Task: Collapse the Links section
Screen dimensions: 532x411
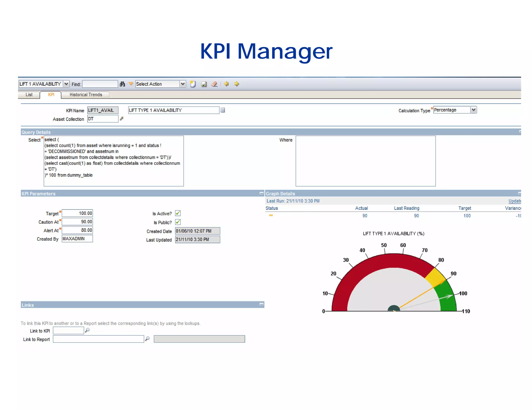Action: pyautogui.click(x=261, y=304)
